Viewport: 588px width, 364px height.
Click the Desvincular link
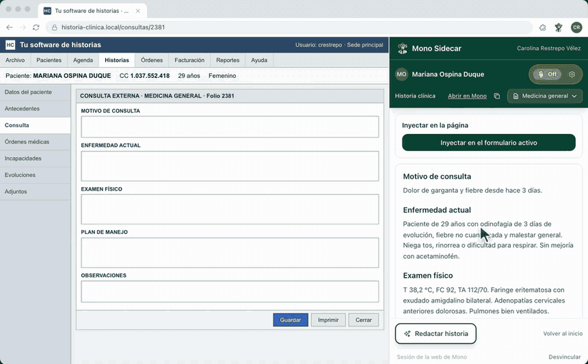coord(564,357)
